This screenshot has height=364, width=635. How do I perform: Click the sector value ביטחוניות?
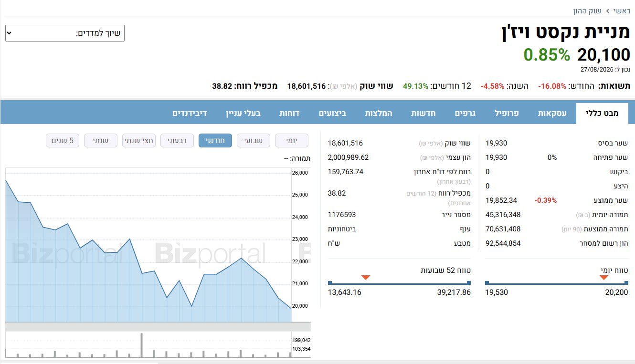(x=342, y=229)
